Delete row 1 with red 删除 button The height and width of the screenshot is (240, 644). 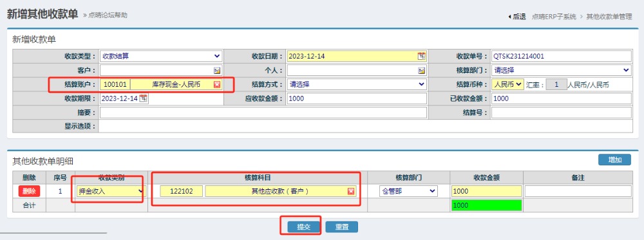[29, 191]
